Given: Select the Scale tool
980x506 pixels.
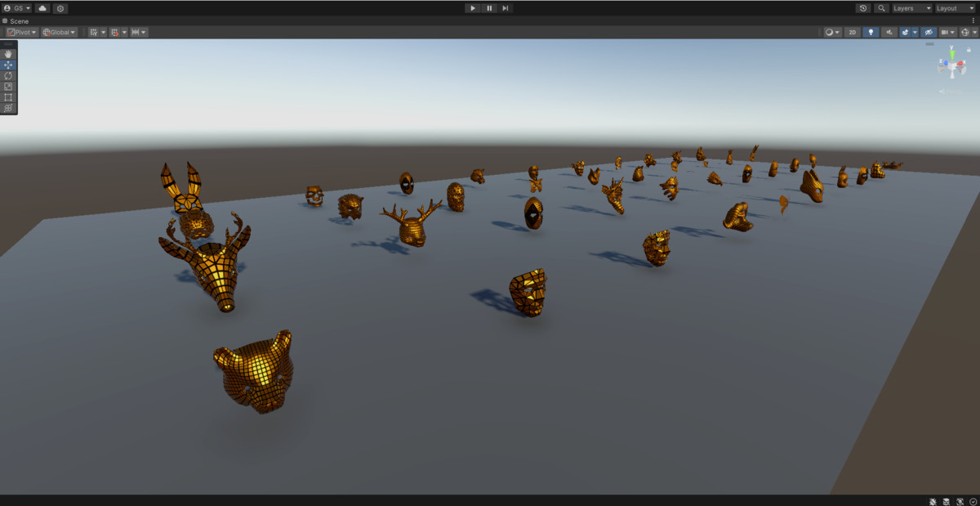Looking at the screenshot, I should click(7, 86).
